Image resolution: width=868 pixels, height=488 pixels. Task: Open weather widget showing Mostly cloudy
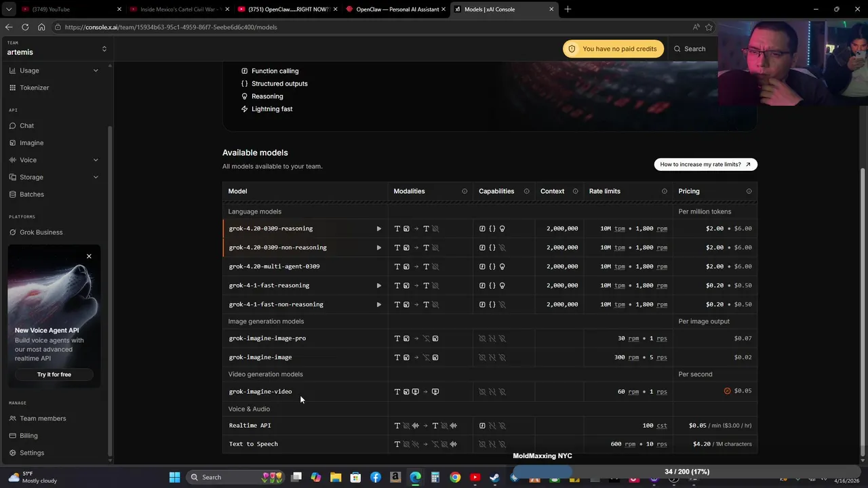[34, 477]
